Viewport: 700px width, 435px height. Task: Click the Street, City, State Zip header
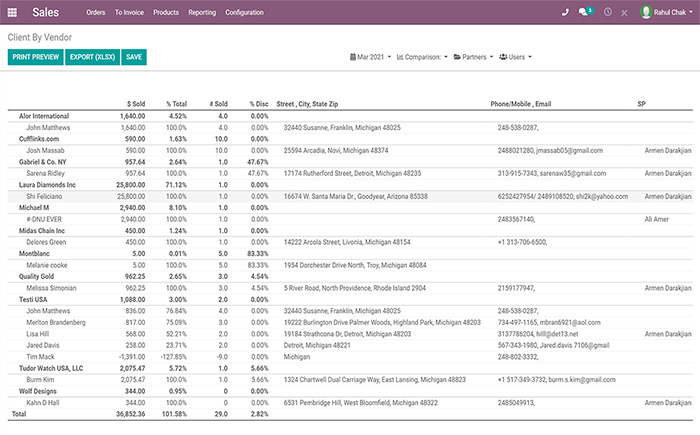tap(307, 104)
